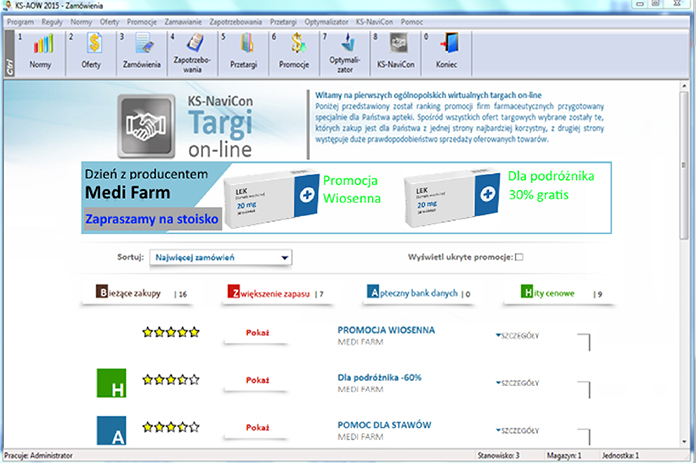Click Pokaż for Dla podróżnika -60%
This screenshot has width=697, height=463.
(x=257, y=380)
